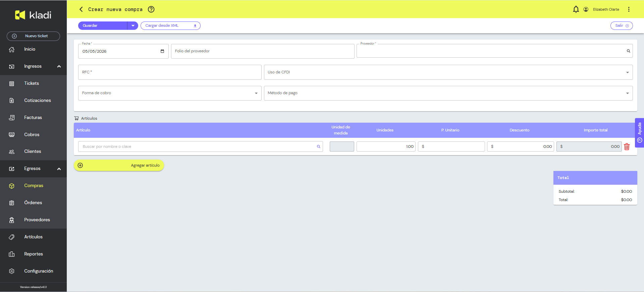The height and width of the screenshot is (292, 644).
Task: Click the Guardar button
Action: pos(103,25)
